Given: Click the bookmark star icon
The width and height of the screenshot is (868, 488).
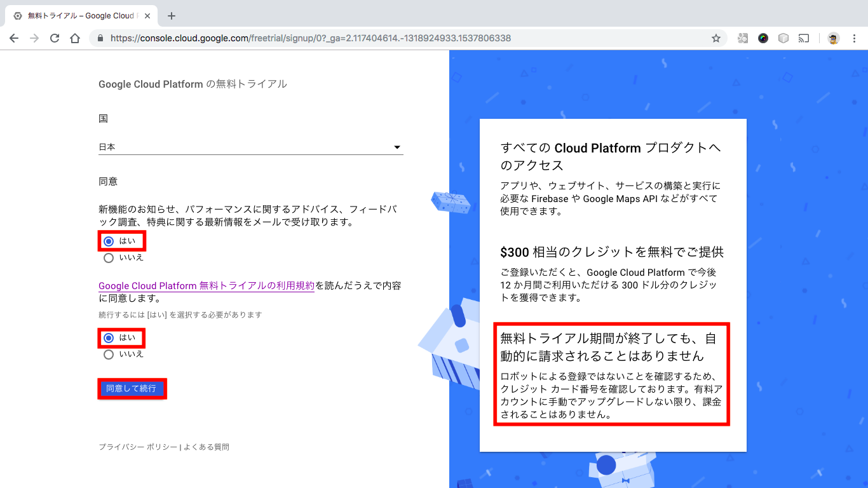Looking at the screenshot, I should click(x=716, y=38).
